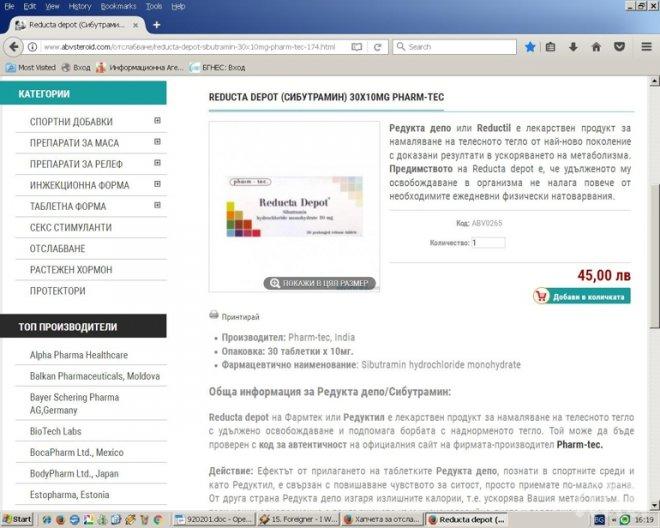Screen dimensions: 660x528
Task: Open the History menu
Action: pos(80,6)
